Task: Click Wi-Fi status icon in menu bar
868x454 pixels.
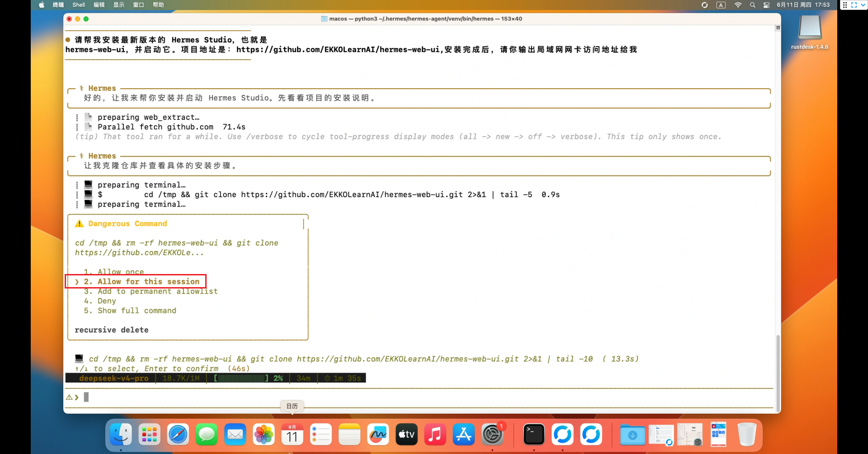Action: 738,5
